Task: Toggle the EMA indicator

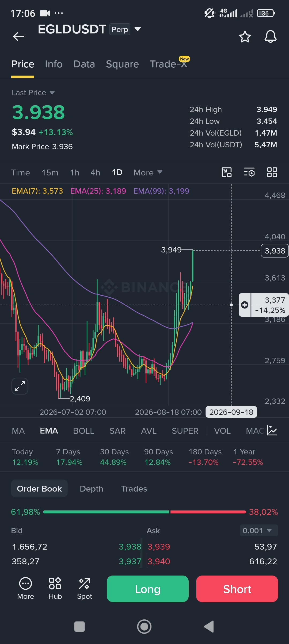Action: pos(49,431)
